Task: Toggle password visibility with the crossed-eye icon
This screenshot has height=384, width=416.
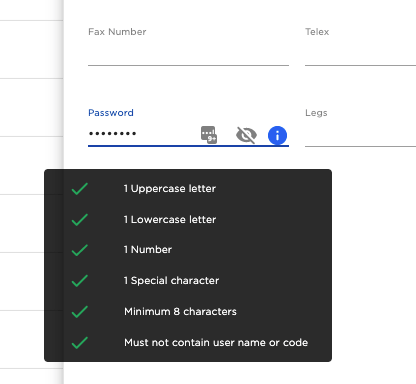Action: [x=246, y=135]
